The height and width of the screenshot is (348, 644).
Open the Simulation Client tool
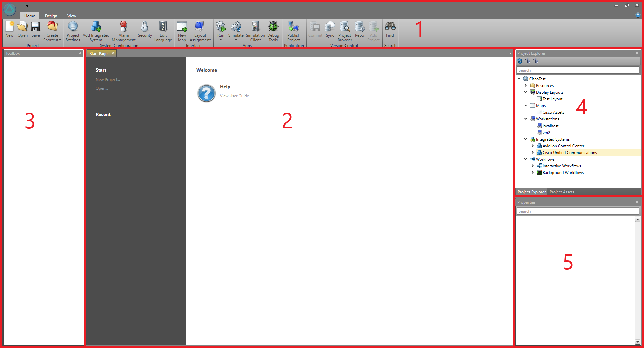coord(255,27)
